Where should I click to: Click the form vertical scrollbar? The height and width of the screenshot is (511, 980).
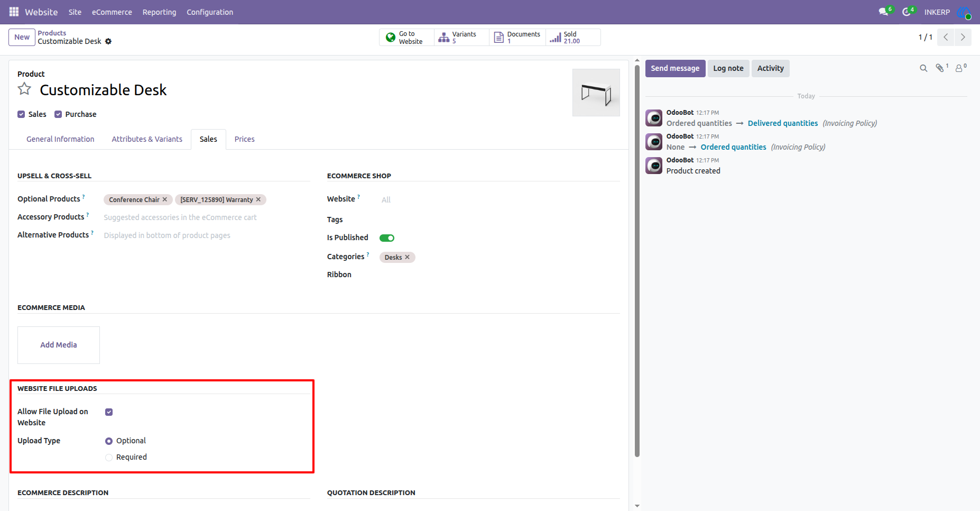[x=637, y=260]
